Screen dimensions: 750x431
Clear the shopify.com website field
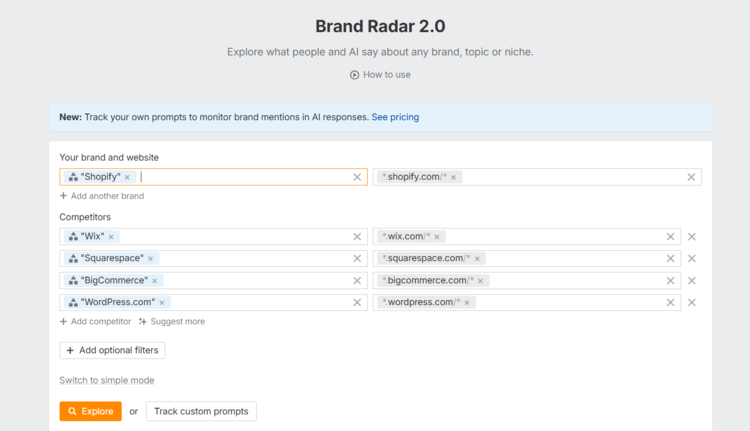691,177
